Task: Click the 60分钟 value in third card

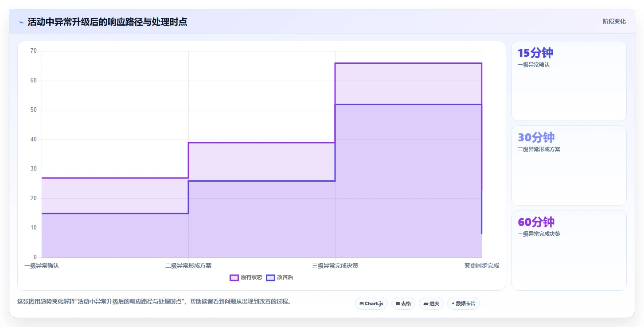Action: 536,222
